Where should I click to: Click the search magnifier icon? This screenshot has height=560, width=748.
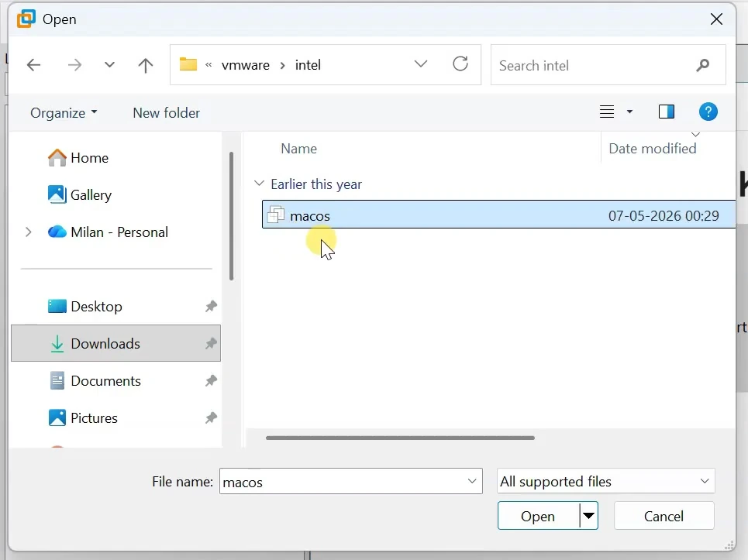point(703,65)
